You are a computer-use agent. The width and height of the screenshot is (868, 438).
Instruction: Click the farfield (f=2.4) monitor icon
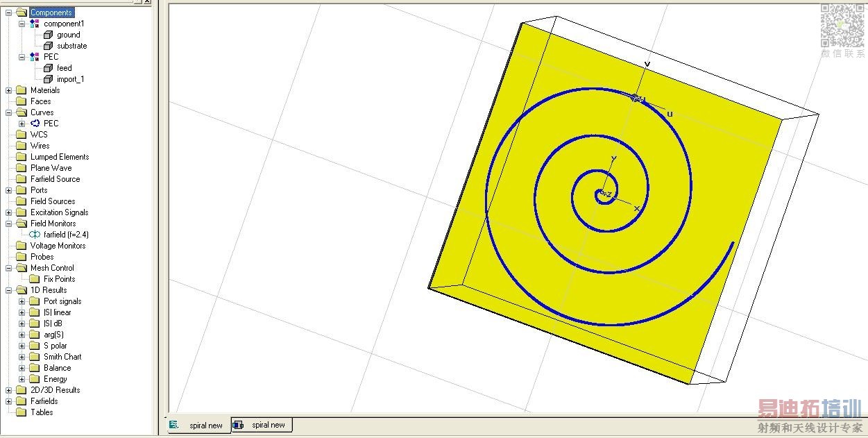point(35,235)
